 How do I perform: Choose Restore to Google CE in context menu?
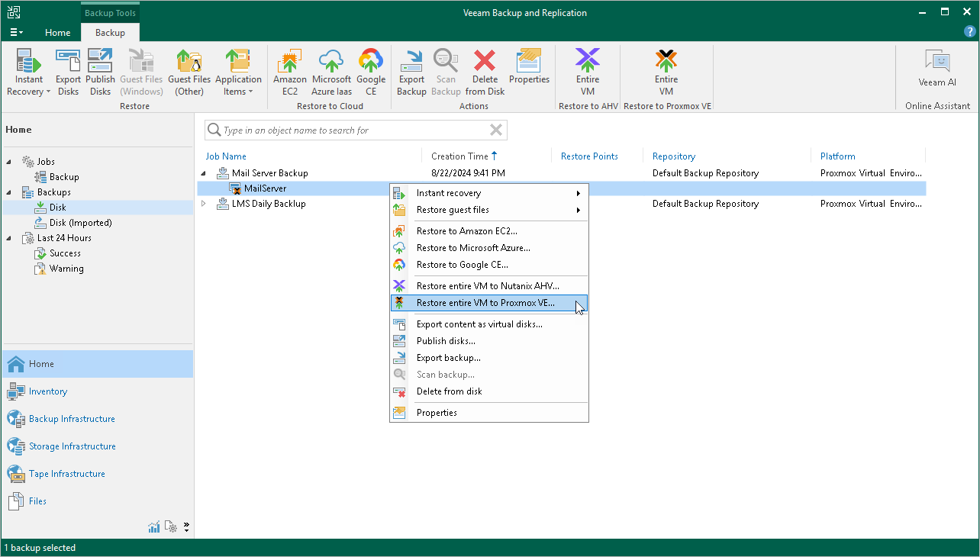(489, 265)
